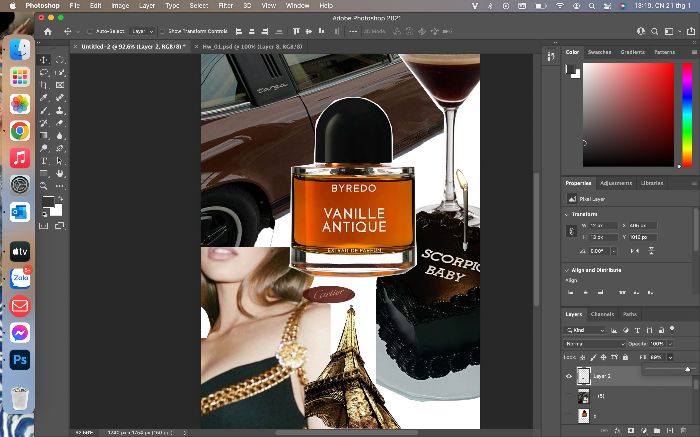Switch to the Adjustments tab
The image size is (700, 437).
[616, 183]
